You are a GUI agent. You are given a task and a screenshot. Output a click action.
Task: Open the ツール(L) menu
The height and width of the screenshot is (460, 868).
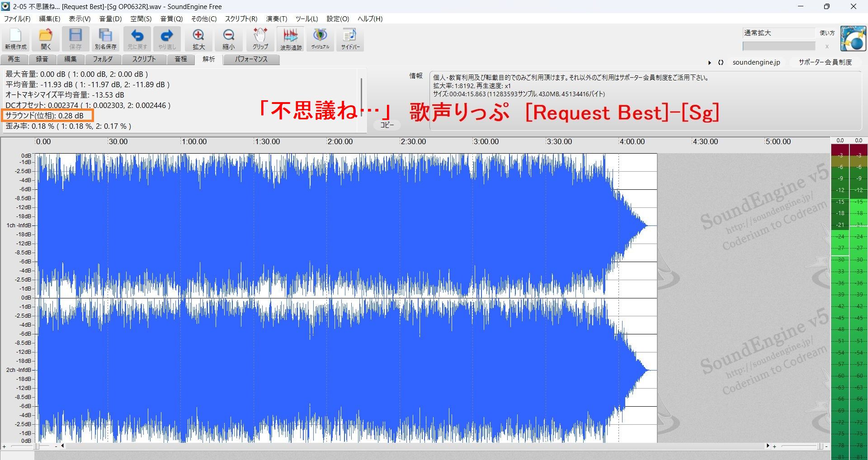(307, 19)
